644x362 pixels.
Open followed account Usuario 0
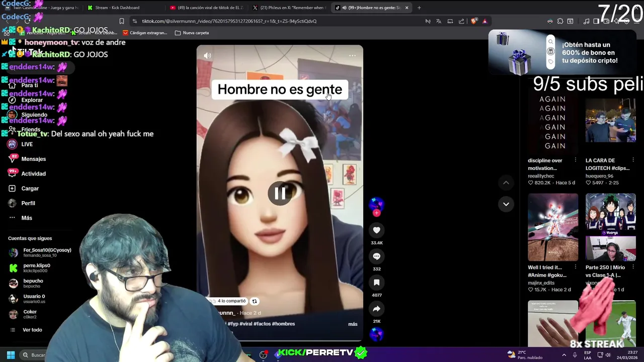point(34,299)
